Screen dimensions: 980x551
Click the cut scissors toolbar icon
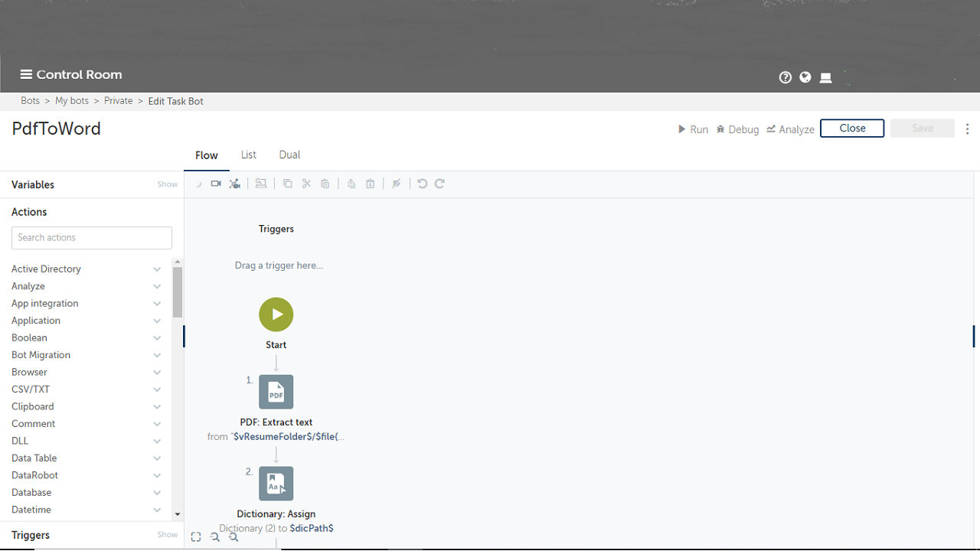coord(306,184)
